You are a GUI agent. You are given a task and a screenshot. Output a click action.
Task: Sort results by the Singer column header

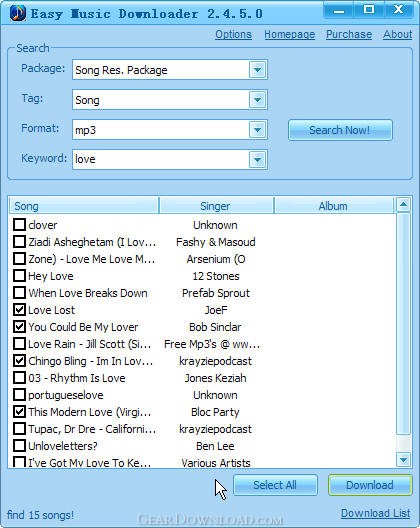216,206
